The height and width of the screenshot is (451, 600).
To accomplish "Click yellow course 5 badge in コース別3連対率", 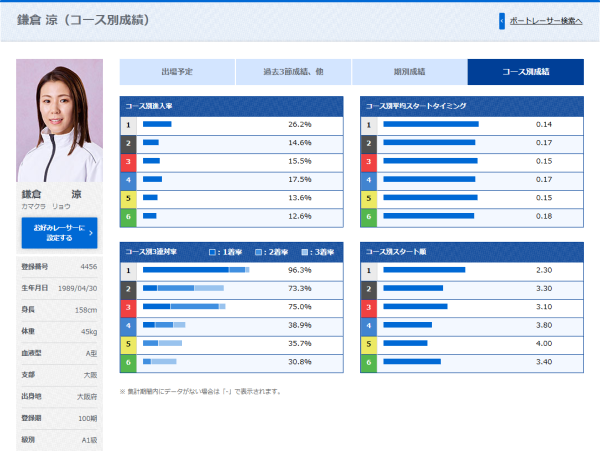I will pos(128,344).
